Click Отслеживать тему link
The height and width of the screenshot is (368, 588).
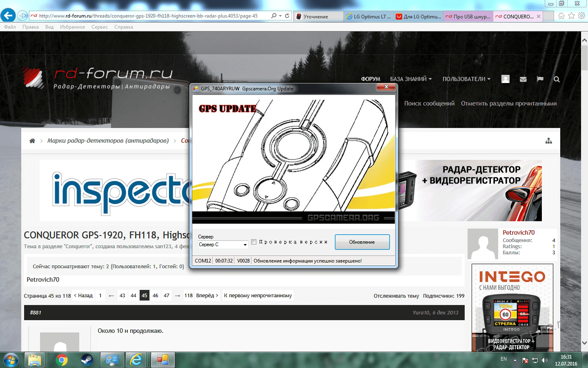point(396,296)
